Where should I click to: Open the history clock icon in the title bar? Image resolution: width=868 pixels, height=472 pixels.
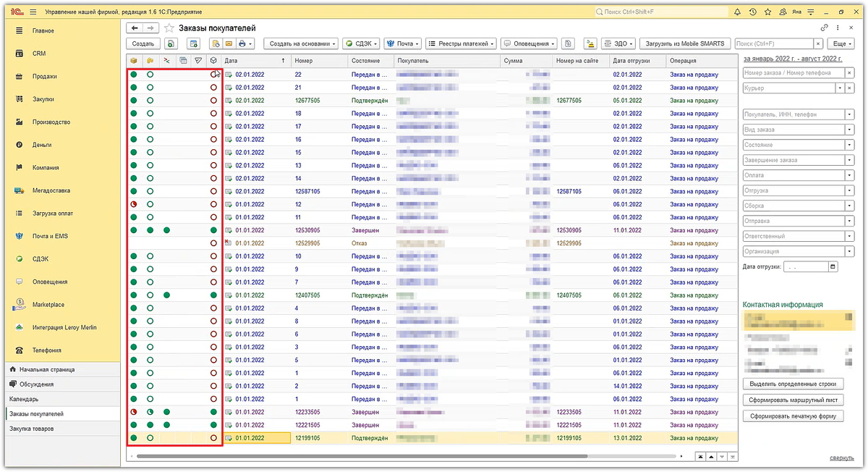click(753, 12)
